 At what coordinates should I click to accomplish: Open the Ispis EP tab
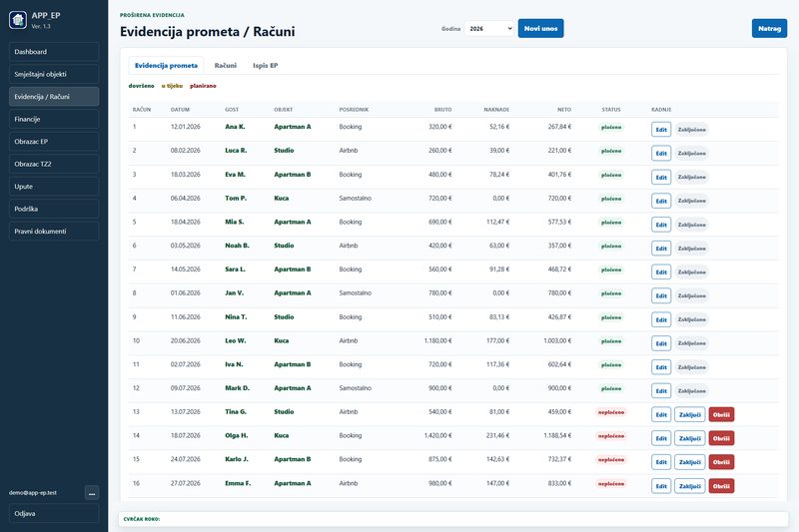pos(266,66)
